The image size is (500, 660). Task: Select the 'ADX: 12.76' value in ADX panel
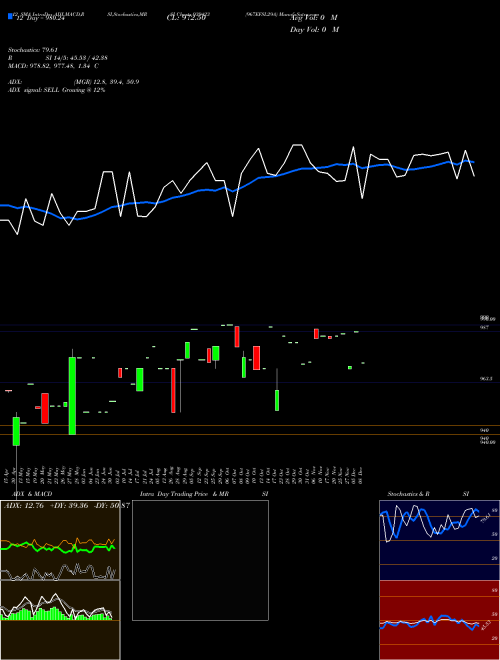click(x=24, y=505)
